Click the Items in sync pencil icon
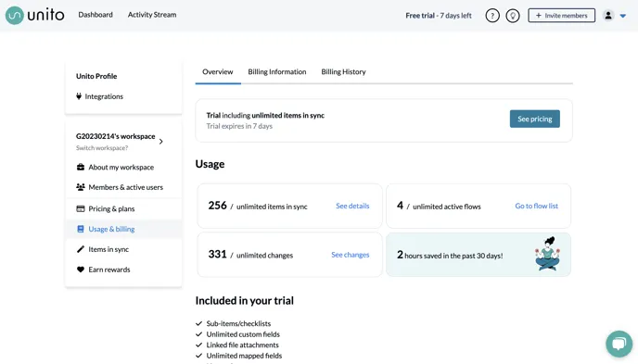The image size is (638, 364). [x=81, y=249]
